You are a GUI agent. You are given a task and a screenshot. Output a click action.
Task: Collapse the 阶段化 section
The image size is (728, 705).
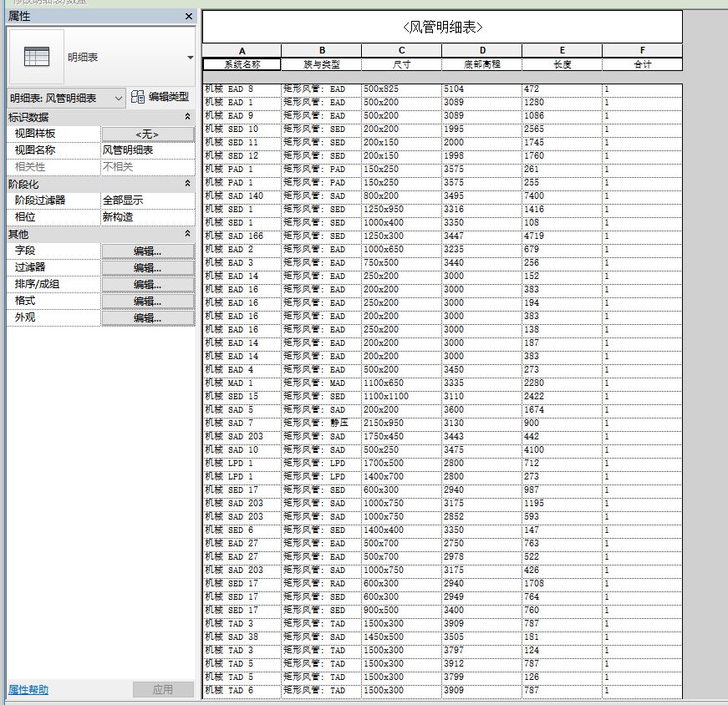[187, 184]
